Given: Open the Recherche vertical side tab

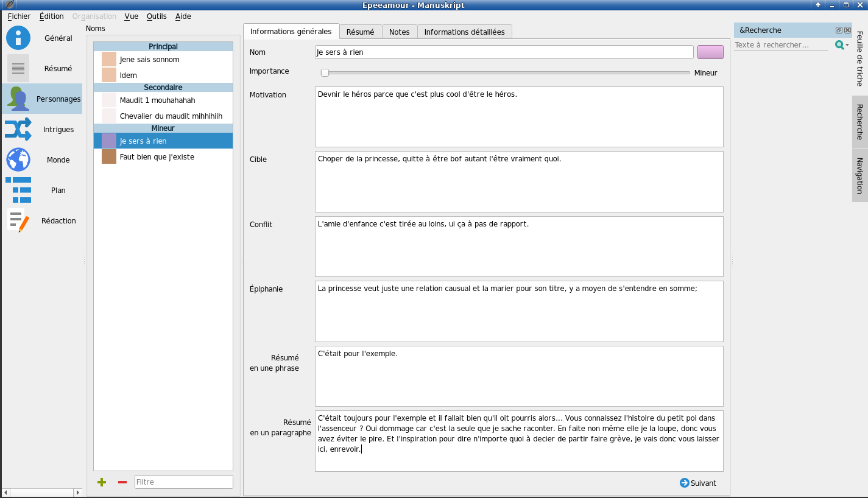Looking at the screenshot, I should 859,122.
